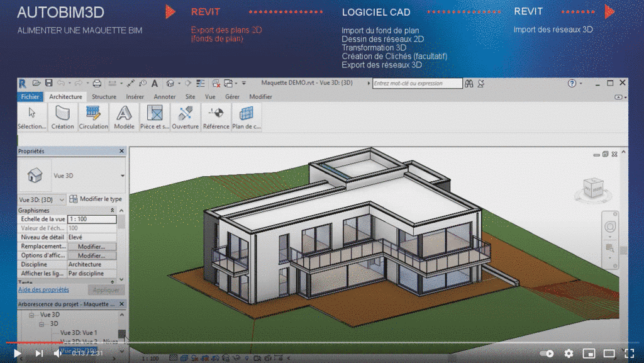Switch to the Annoter ribbon tab
The width and height of the screenshot is (644, 363).
point(165,97)
